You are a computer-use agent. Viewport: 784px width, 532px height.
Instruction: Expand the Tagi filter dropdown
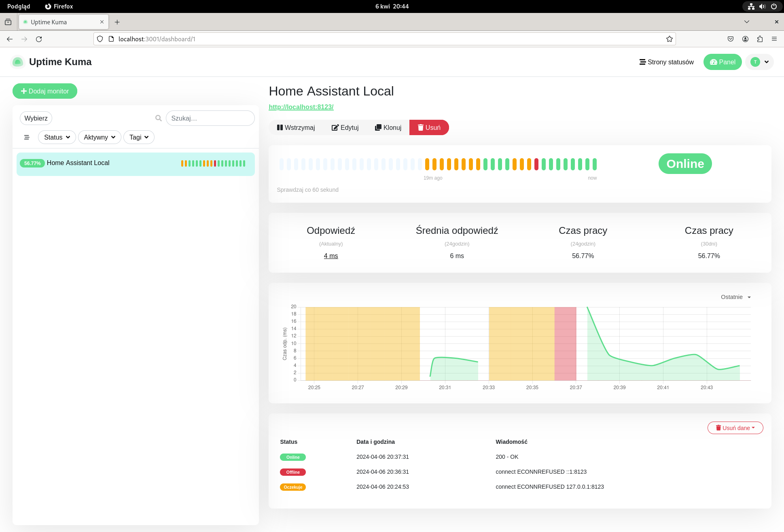(139, 137)
